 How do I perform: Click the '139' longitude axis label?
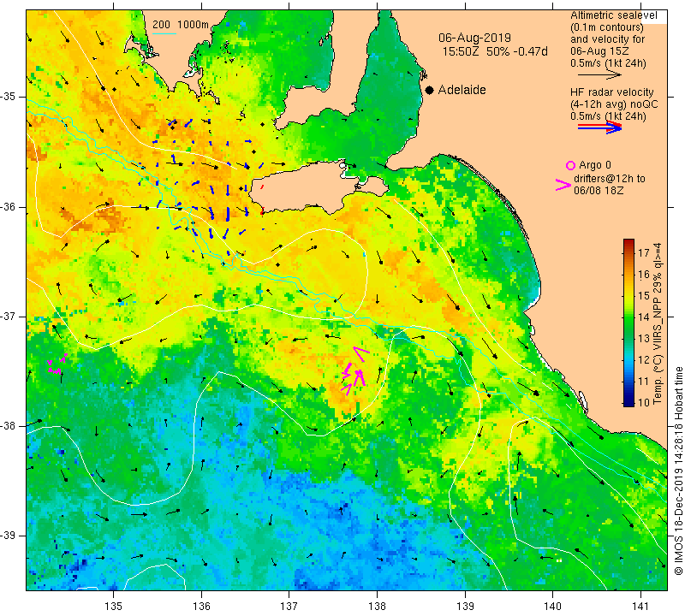coord(465,607)
